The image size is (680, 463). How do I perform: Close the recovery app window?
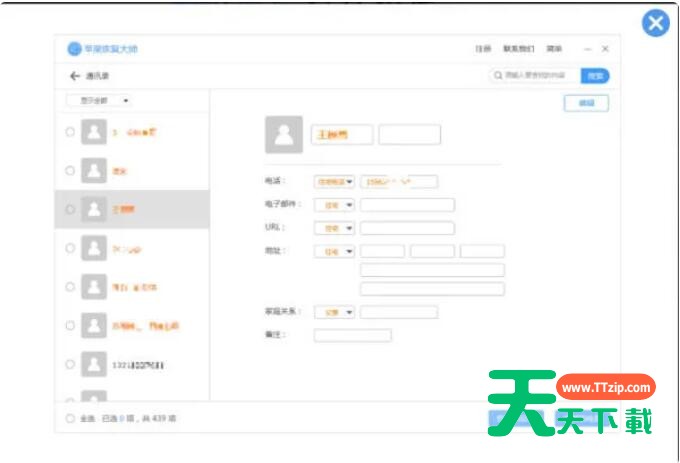(605, 49)
